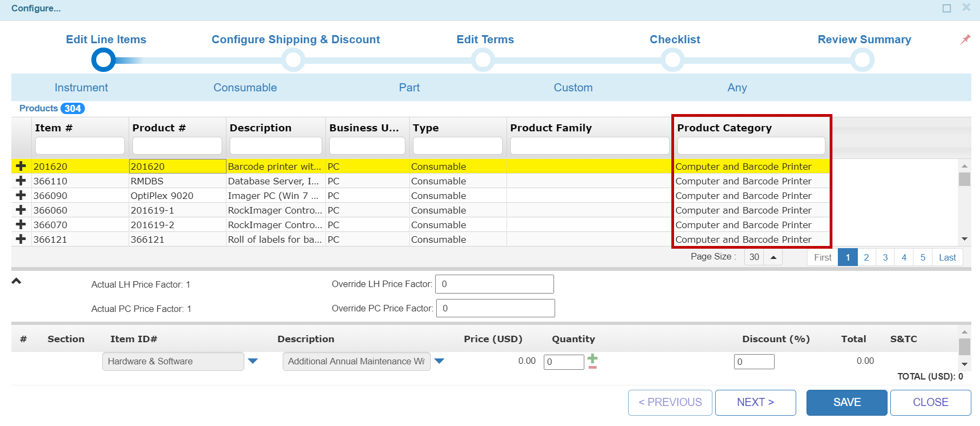The image size is (980, 426).
Task: Switch to the Consumable tab
Action: pyautogui.click(x=245, y=88)
